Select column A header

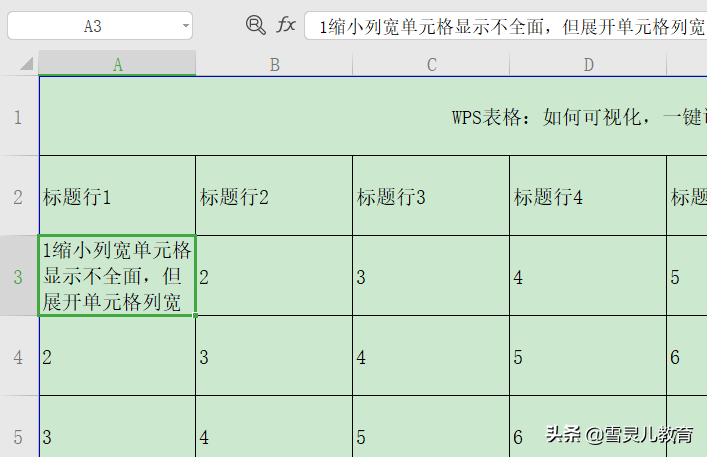pos(117,63)
